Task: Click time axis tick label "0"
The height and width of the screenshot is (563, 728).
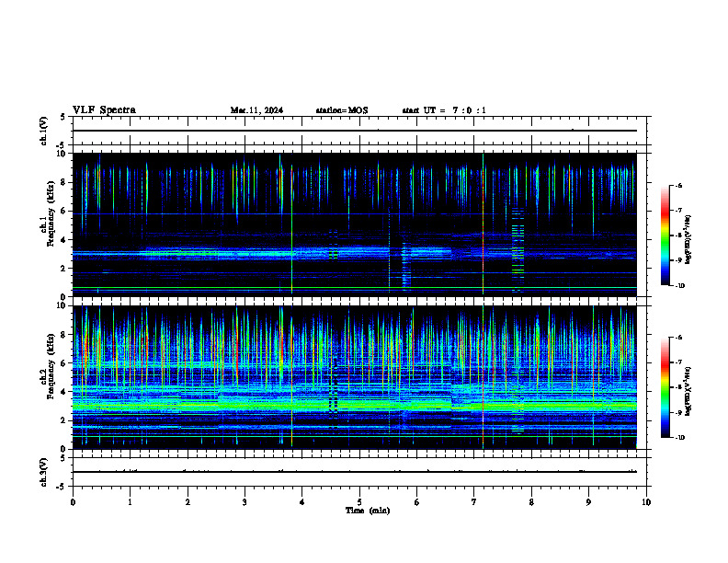Action: pos(73,502)
